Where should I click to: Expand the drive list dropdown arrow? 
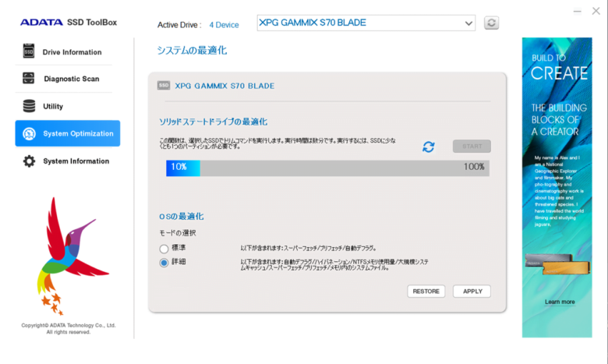[x=468, y=23]
